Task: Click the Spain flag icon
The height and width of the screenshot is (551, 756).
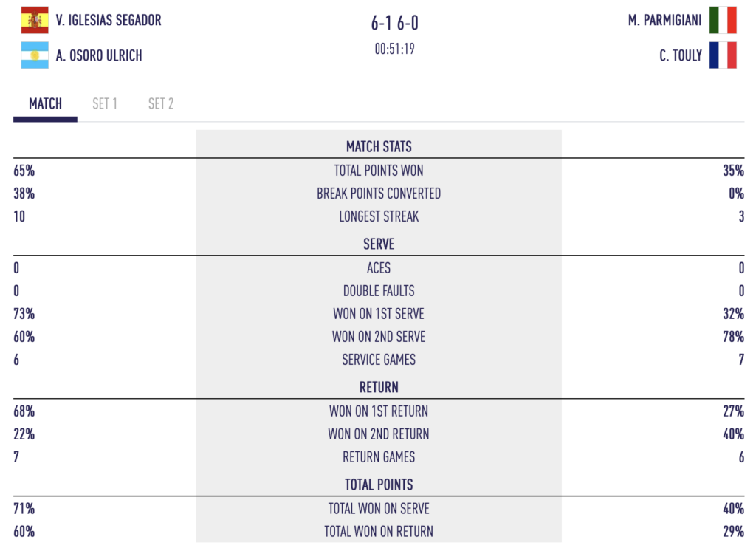Action: tap(35, 20)
